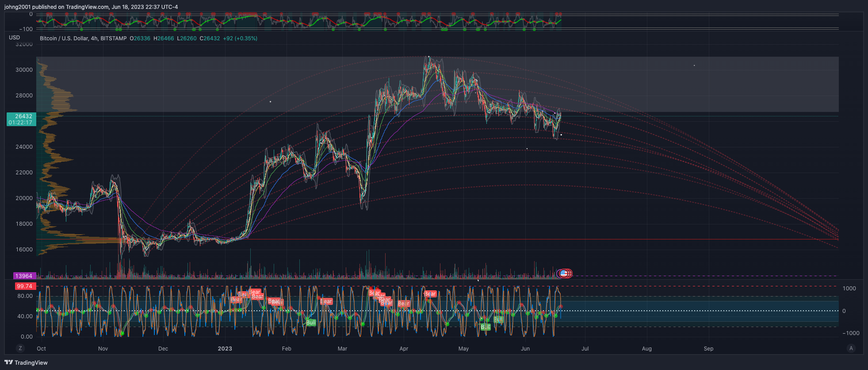Click the 40.00 oscillator axis label

(25, 316)
